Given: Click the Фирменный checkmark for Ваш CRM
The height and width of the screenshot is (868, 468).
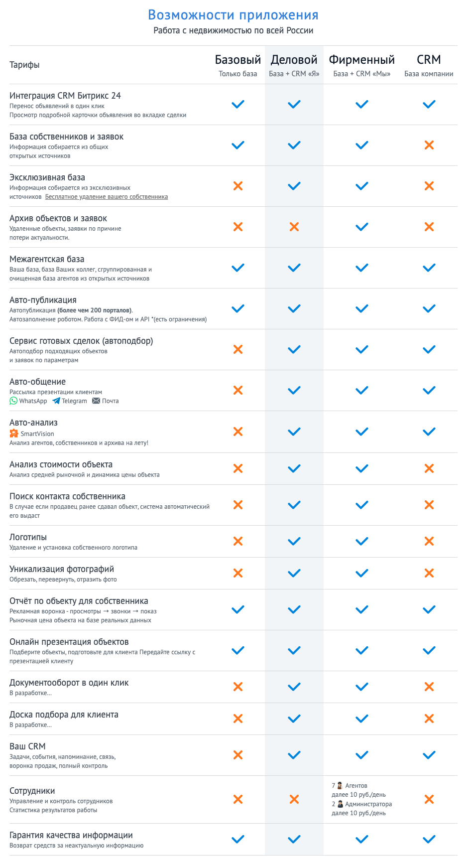Looking at the screenshot, I should click(x=362, y=755).
